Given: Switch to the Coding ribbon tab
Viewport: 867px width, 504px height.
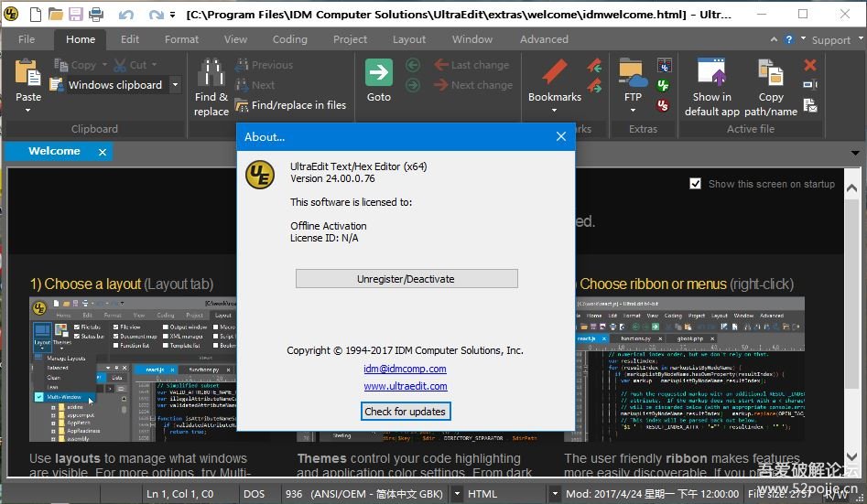Looking at the screenshot, I should tap(289, 39).
